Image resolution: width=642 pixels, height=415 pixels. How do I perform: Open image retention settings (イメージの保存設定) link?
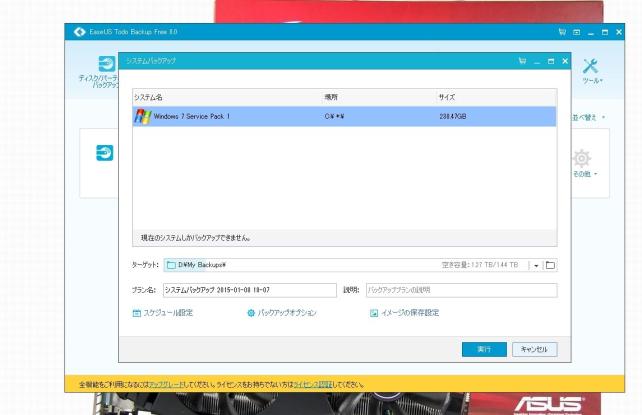[410, 313]
